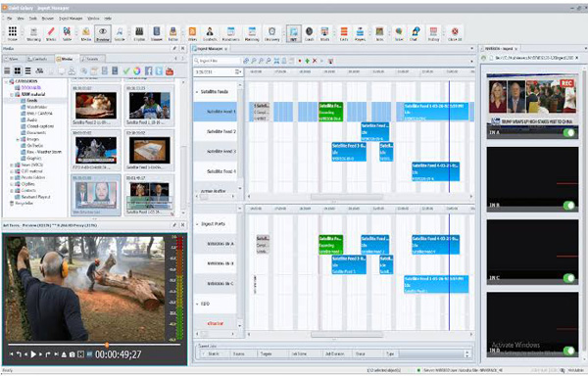The image size is (588, 376).
Task: Open the date picker dropdown in the Ingest Manager
Action: pyautogui.click(x=238, y=71)
